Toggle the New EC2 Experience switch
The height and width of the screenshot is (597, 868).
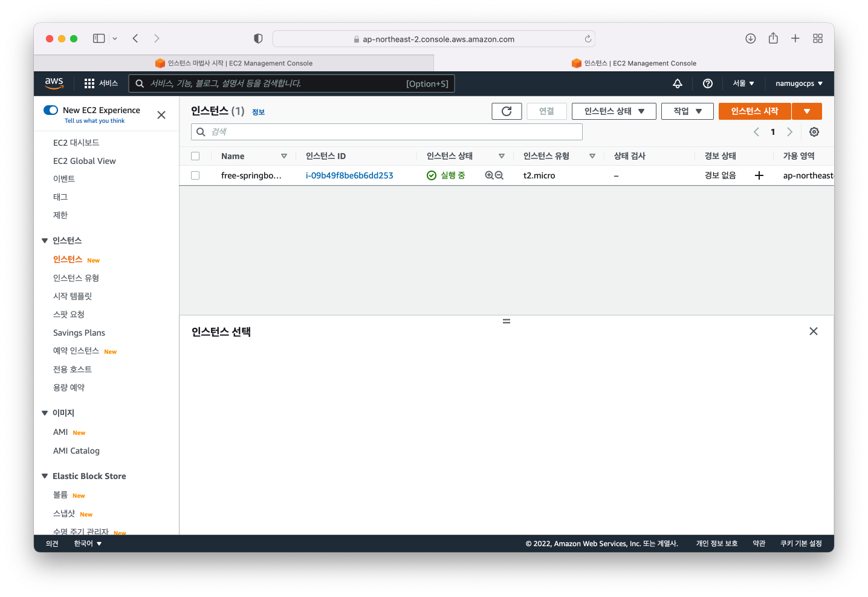click(51, 110)
